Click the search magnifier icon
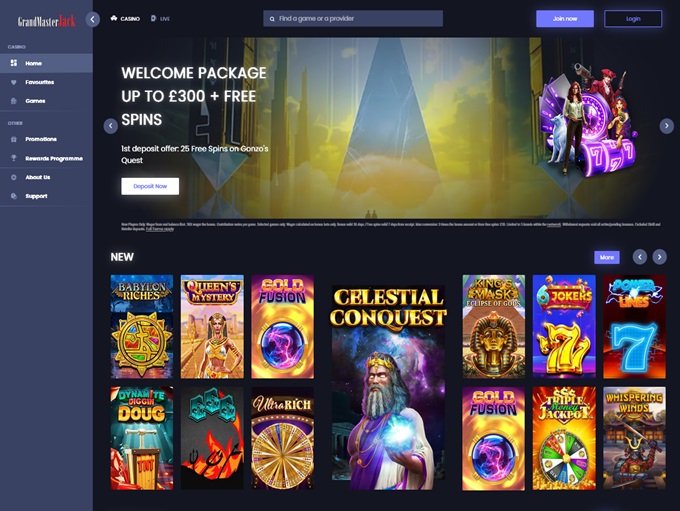This screenshot has height=511, width=680. [x=272, y=19]
